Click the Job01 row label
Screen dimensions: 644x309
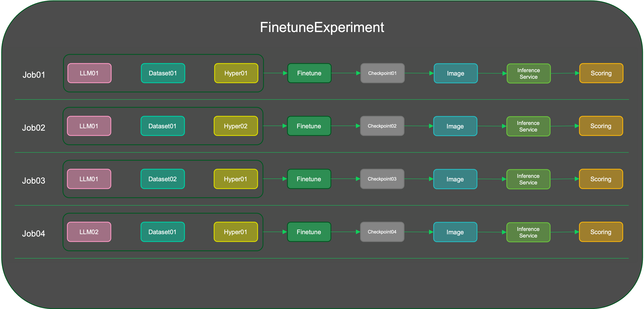click(x=34, y=75)
